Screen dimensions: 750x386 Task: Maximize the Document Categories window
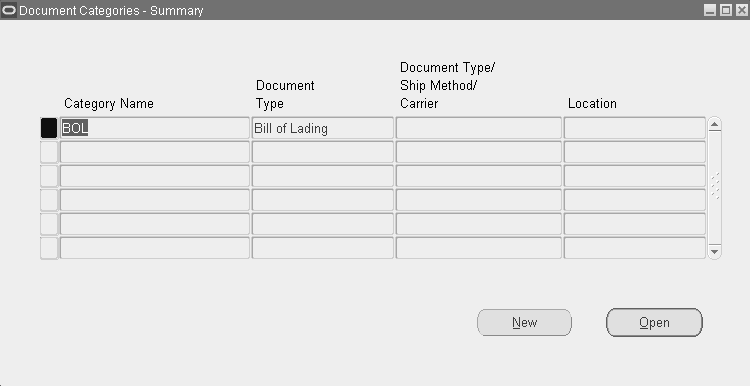pyautogui.click(x=726, y=10)
